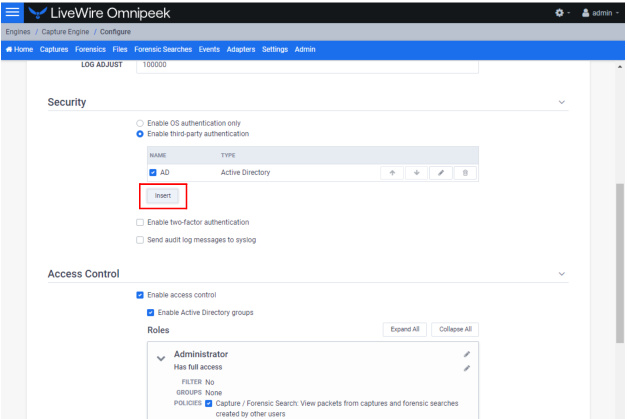The width and height of the screenshot is (627, 419).
Task: Click the Active Directory type cell
Action: [246, 172]
